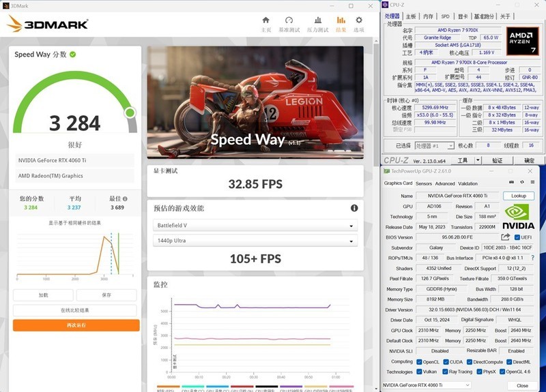Open the GPU-Z hamburger menu icon

point(532,183)
